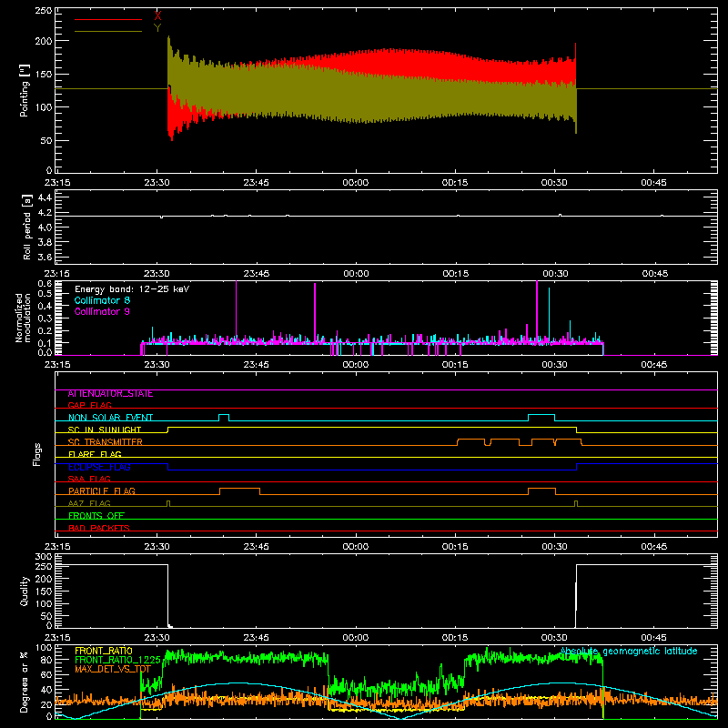The height and width of the screenshot is (728, 728).
Task: Click the 0.6 tick on modulation axis
Action: pyautogui.click(x=45, y=284)
